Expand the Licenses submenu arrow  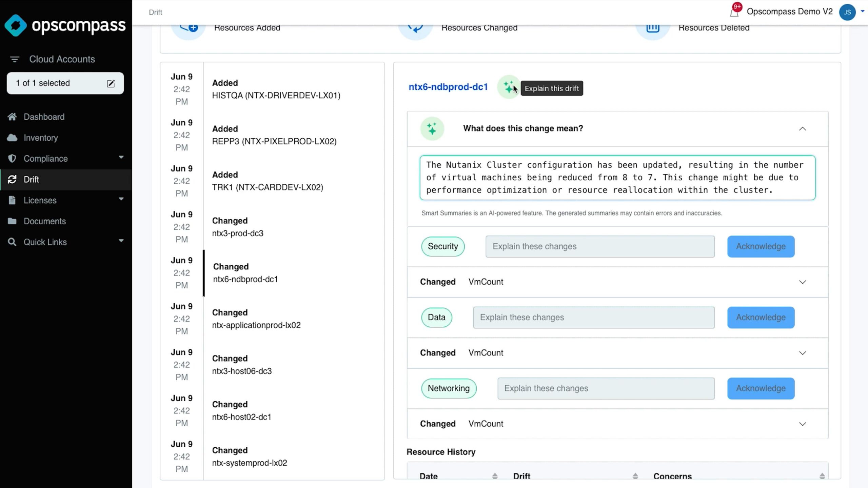click(x=121, y=199)
